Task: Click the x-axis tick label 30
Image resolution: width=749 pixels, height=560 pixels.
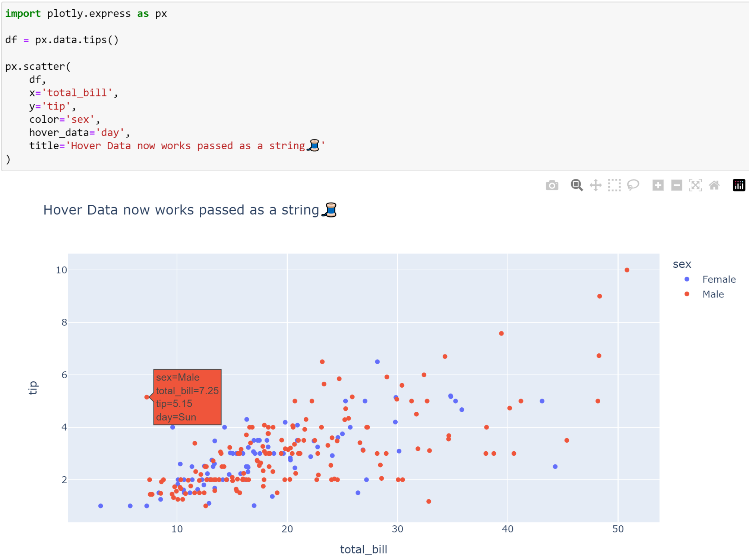Action: [x=397, y=529]
